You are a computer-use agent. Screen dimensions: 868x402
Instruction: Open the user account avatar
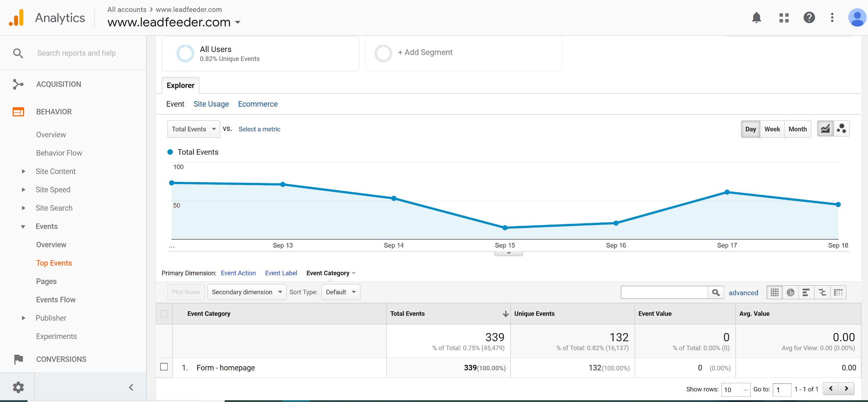click(857, 18)
